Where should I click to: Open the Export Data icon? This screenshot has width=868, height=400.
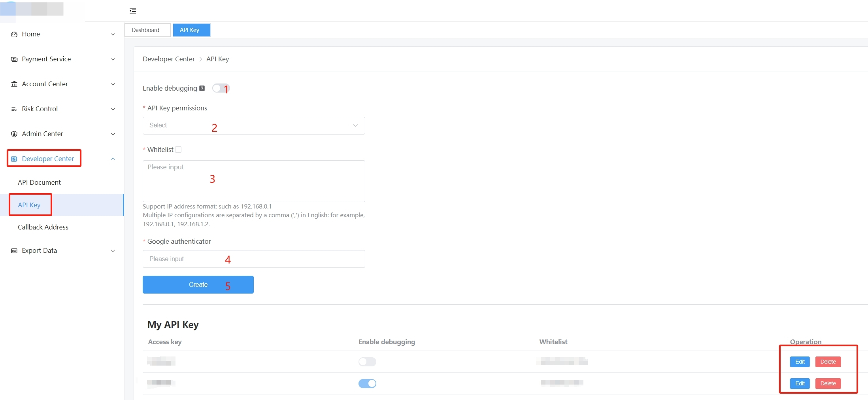(x=14, y=250)
